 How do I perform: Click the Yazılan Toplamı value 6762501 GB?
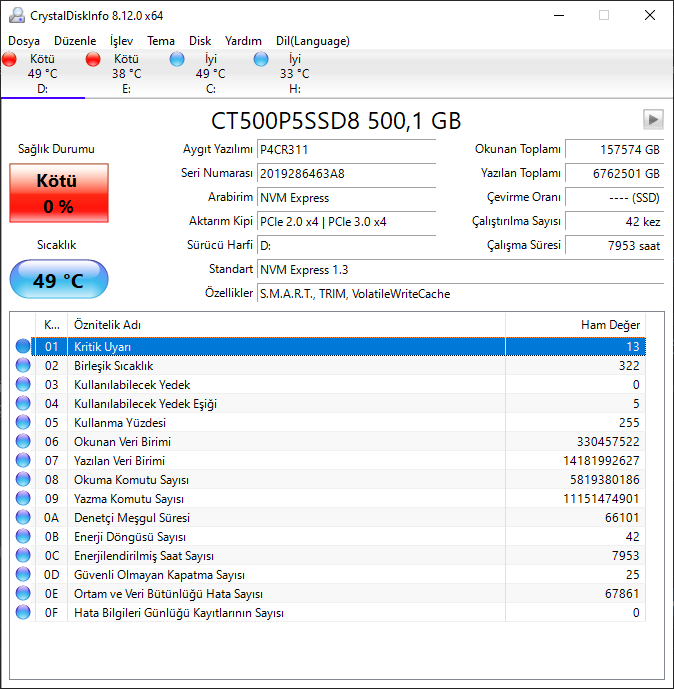pyautogui.click(x=614, y=173)
